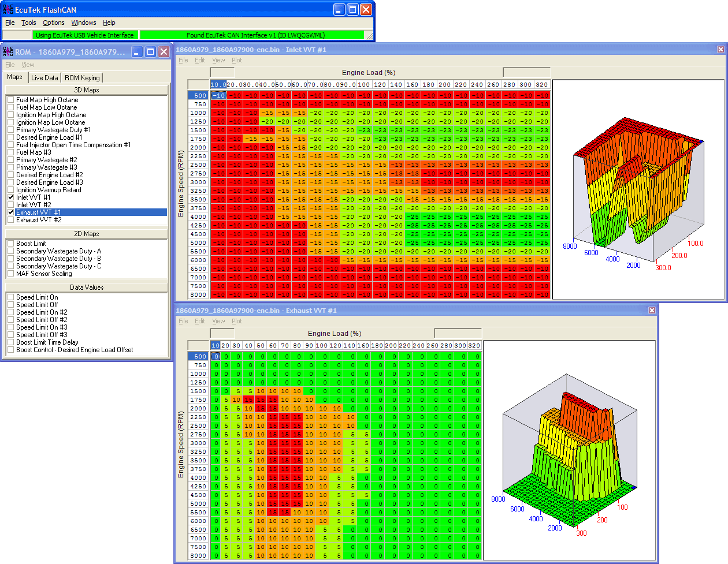
Task: Select the Fuel Map #3 entry
Action: pyautogui.click(x=34, y=152)
